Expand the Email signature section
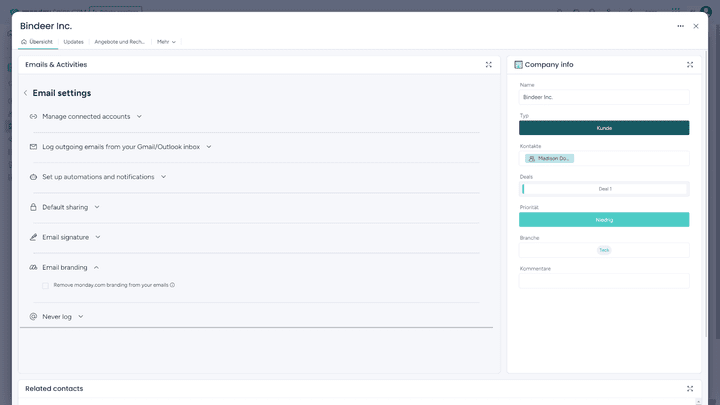 pos(97,237)
